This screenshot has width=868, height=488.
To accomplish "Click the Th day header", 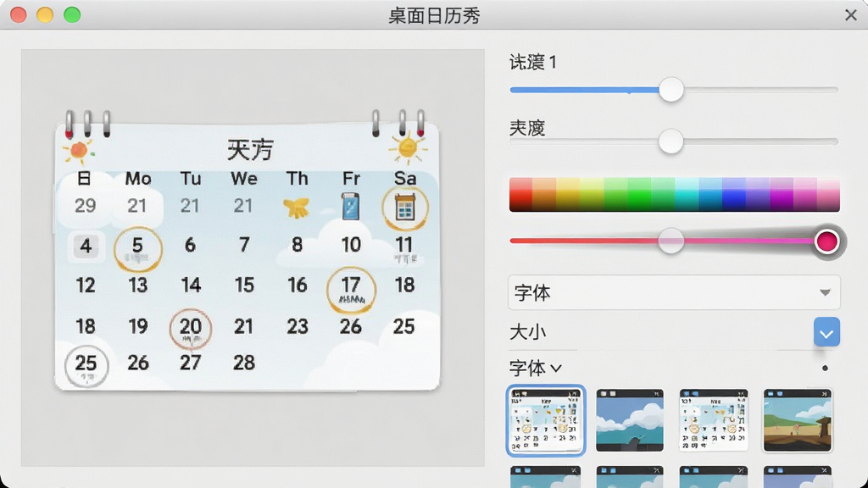I will pyautogui.click(x=298, y=178).
